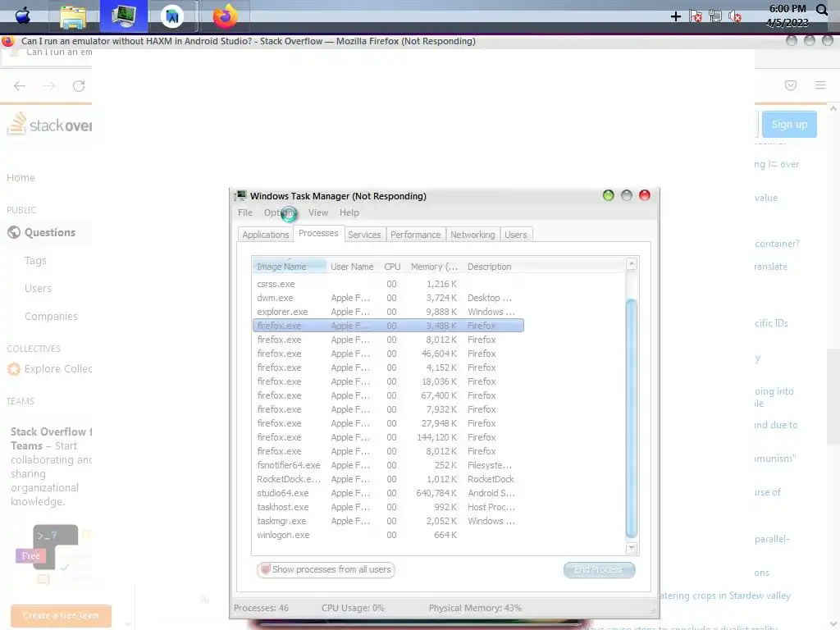Viewport: 840px width, 630px height.
Task: Click the 6:00 PM clock in the tray
Action: (x=787, y=8)
